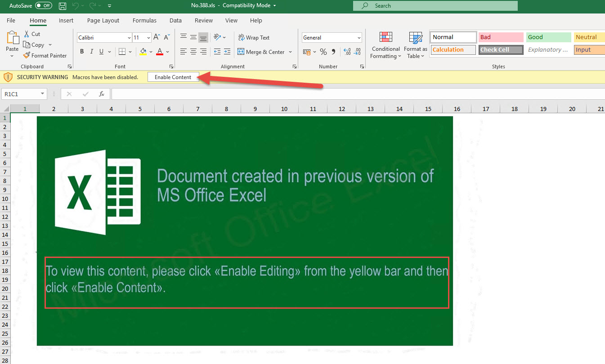Decrease font size with the smaller A

(167, 38)
